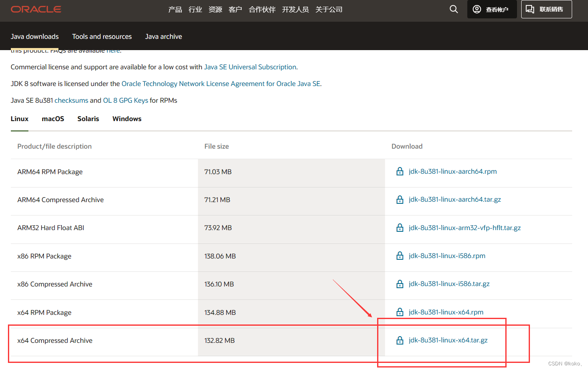This screenshot has width=588, height=370.
Task: Open Java archive section
Action: (163, 36)
